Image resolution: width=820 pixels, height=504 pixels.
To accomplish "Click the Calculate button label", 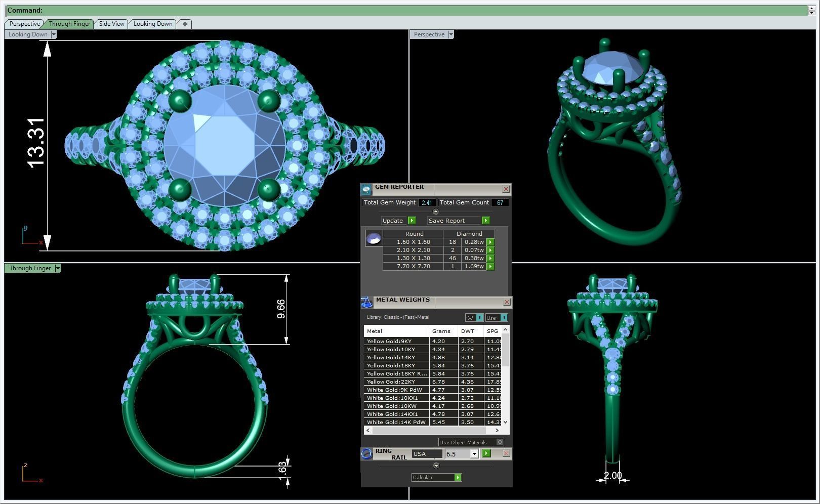I will [423, 477].
